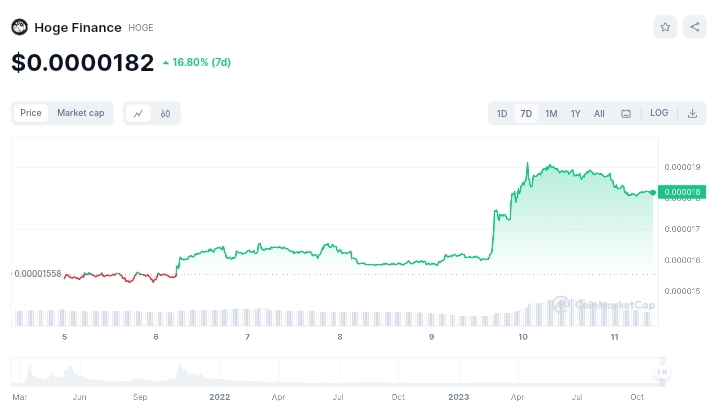Set the chart range to 1M
The width and height of the screenshot is (718, 411).
[551, 114]
